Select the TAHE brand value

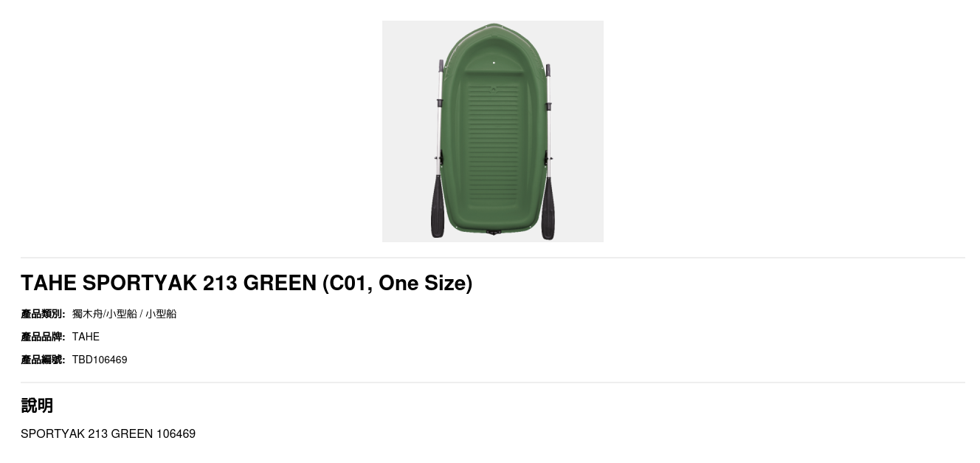(x=86, y=337)
